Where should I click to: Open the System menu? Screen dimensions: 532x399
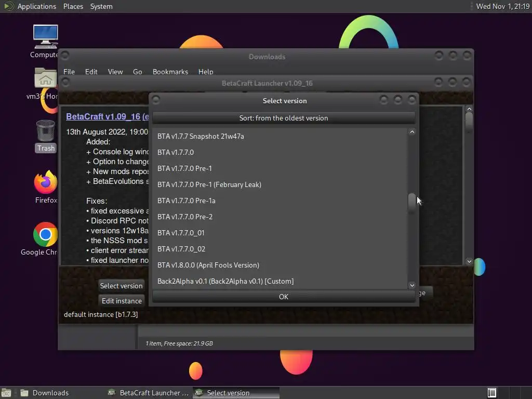[101, 6]
